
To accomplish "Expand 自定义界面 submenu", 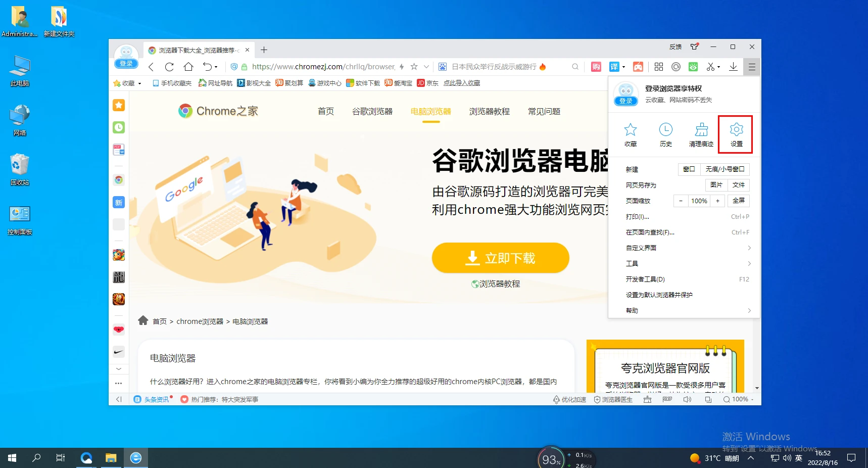I will coord(687,248).
